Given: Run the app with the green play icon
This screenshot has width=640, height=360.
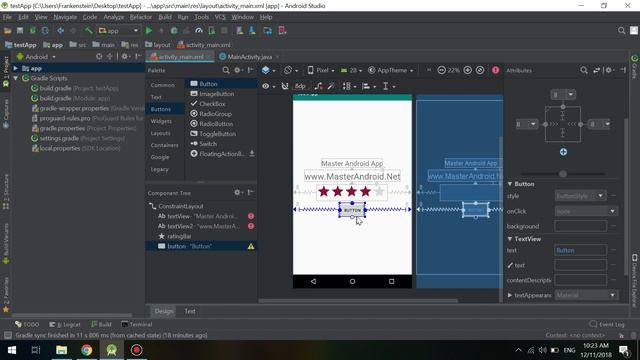Looking at the screenshot, I should pyautogui.click(x=149, y=31).
